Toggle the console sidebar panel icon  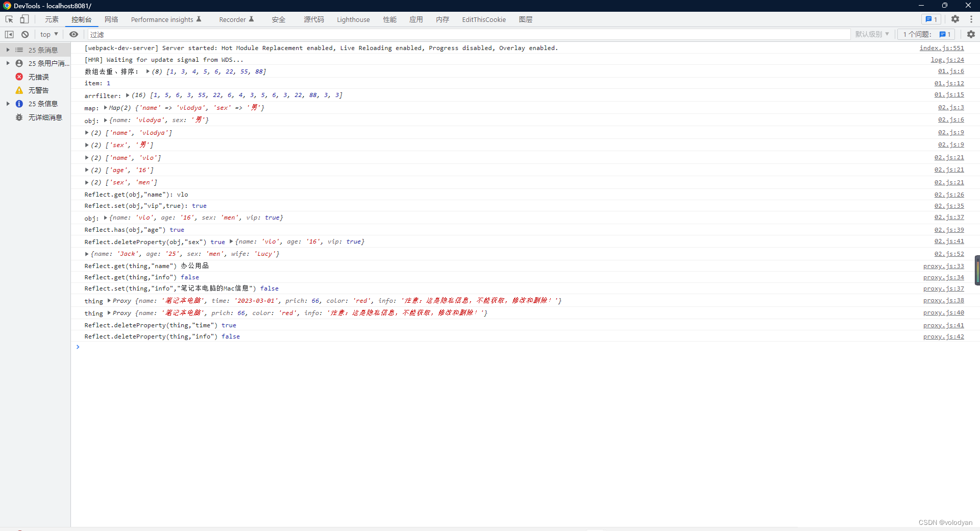(x=9, y=34)
